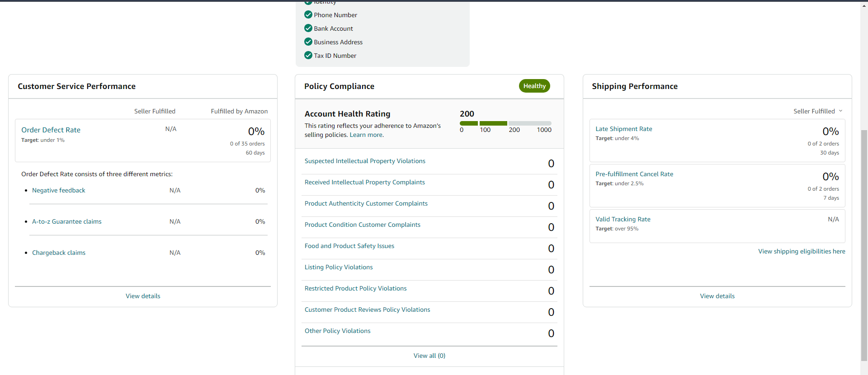This screenshot has width=868, height=375.
Task: Open Listing Policy Violations
Action: coord(339,267)
